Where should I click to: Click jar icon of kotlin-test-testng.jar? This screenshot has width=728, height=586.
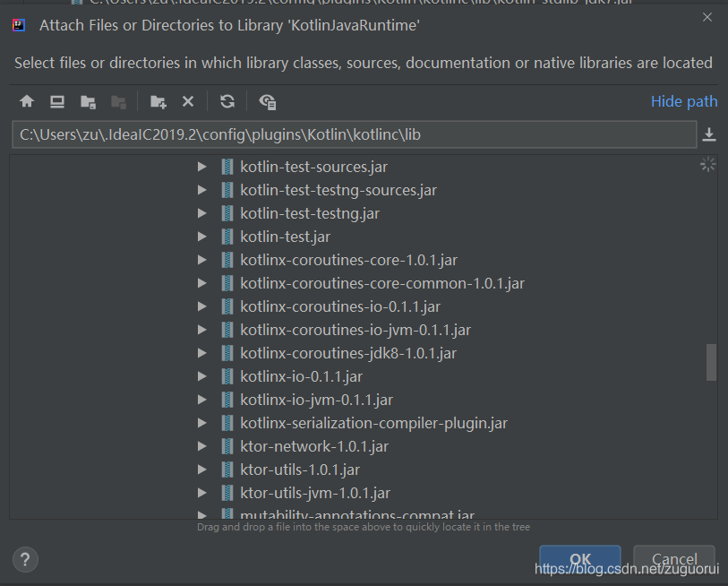(x=227, y=213)
